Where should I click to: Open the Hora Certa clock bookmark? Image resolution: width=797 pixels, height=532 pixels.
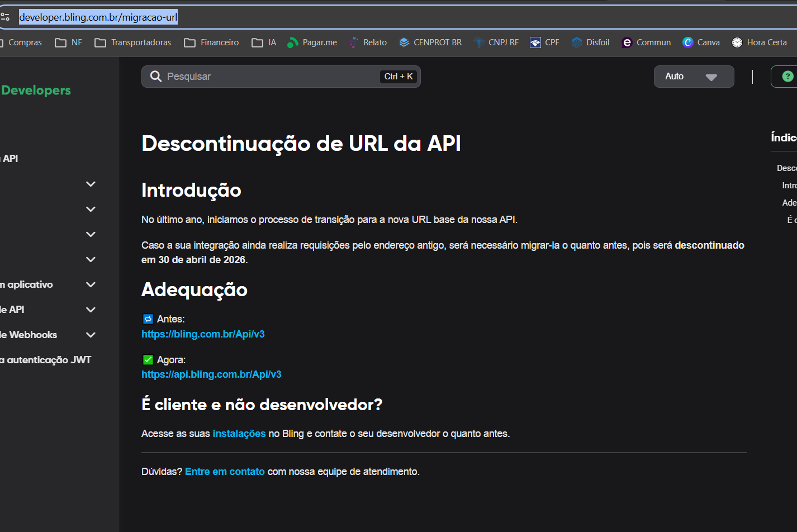[759, 42]
